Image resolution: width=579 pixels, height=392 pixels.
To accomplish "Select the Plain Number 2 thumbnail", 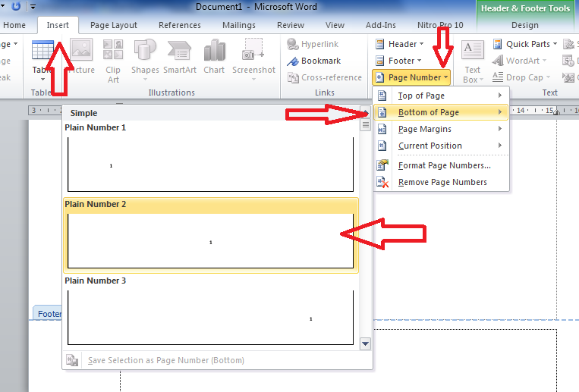I will click(210, 241).
